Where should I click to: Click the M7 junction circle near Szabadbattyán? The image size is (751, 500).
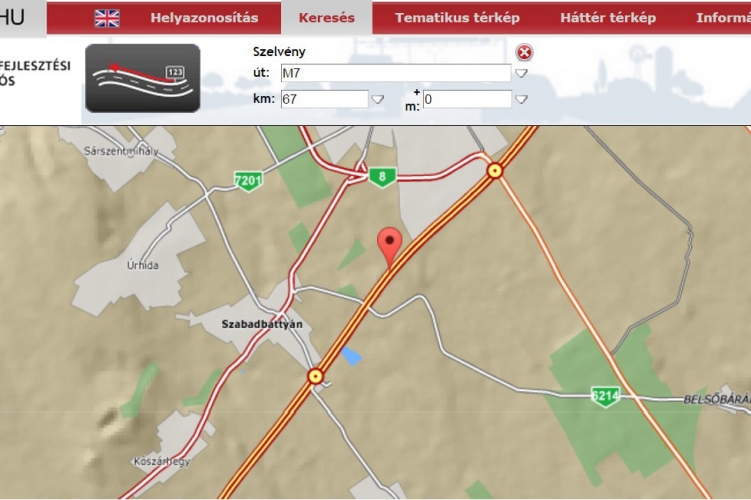coord(315,376)
